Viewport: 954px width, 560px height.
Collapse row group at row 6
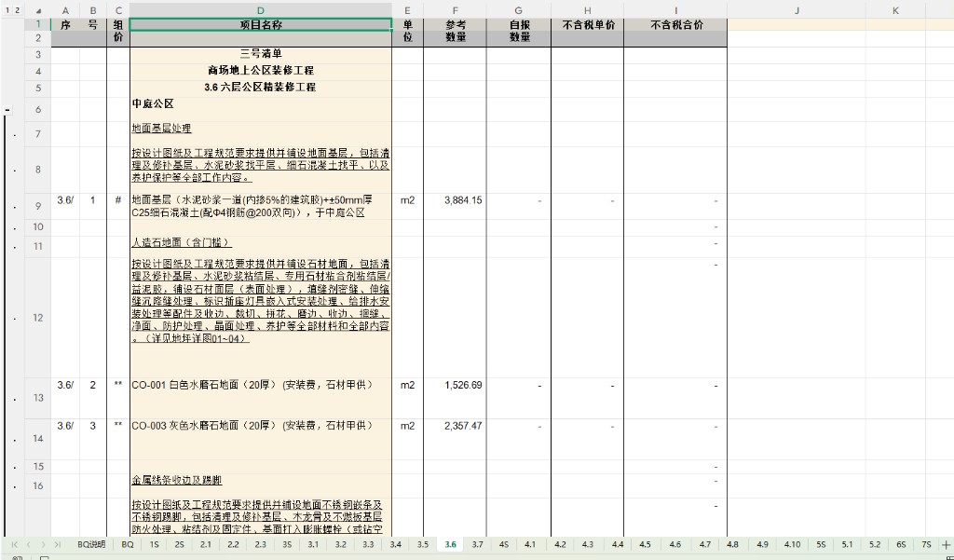coord(7,110)
